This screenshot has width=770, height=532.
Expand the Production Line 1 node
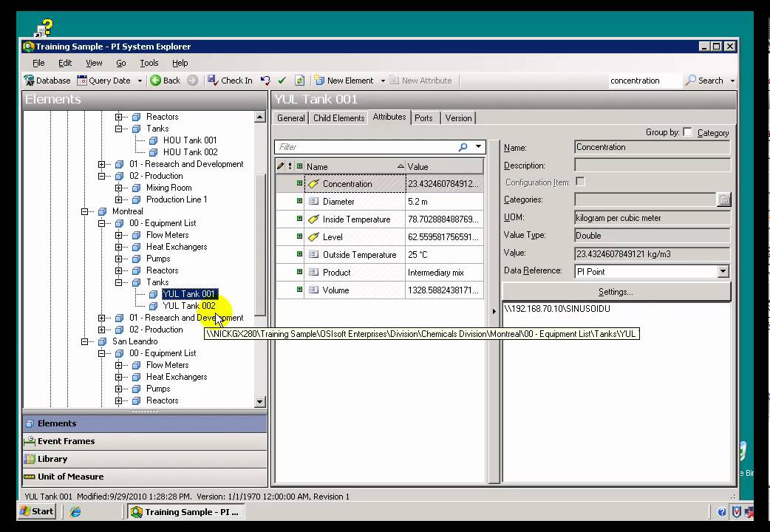tap(118, 199)
